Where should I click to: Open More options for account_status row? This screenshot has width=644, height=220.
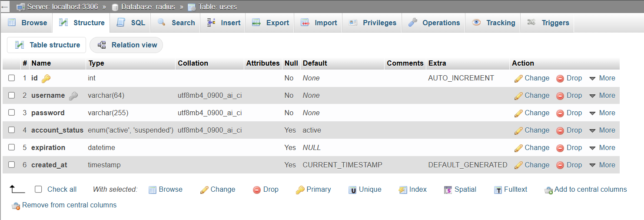point(602,130)
